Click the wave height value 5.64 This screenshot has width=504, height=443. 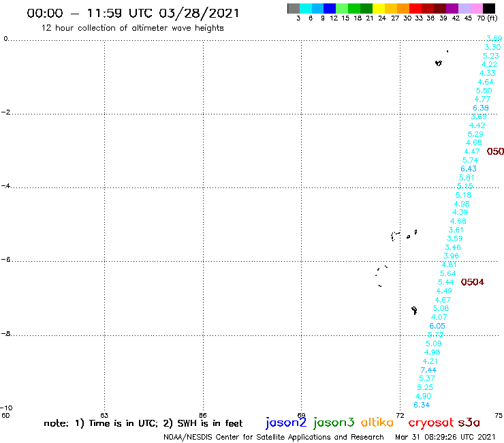[447, 273]
